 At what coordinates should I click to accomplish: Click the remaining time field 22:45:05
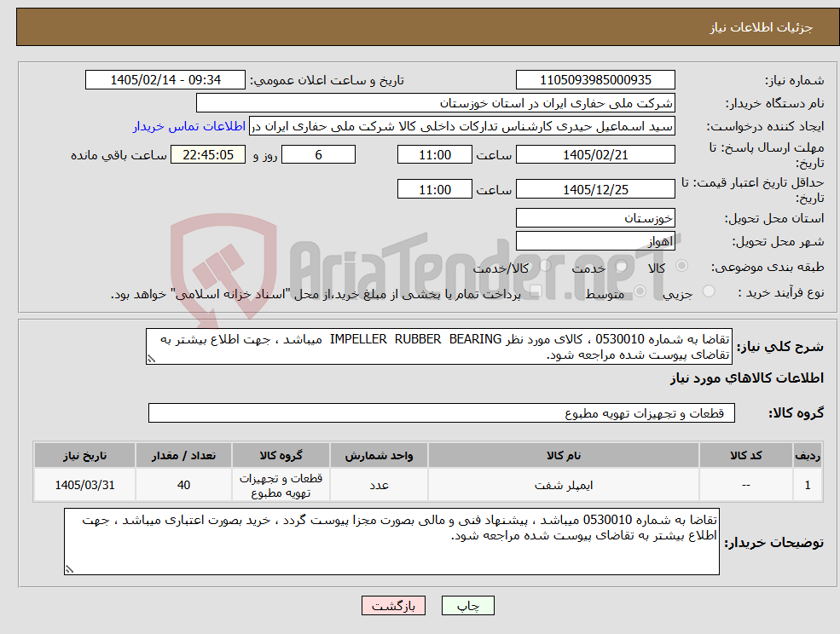pos(208,155)
